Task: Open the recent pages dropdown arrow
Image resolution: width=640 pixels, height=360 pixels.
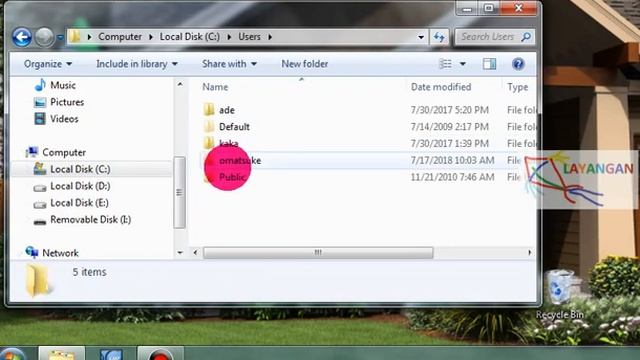Action: (x=60, y=38)
